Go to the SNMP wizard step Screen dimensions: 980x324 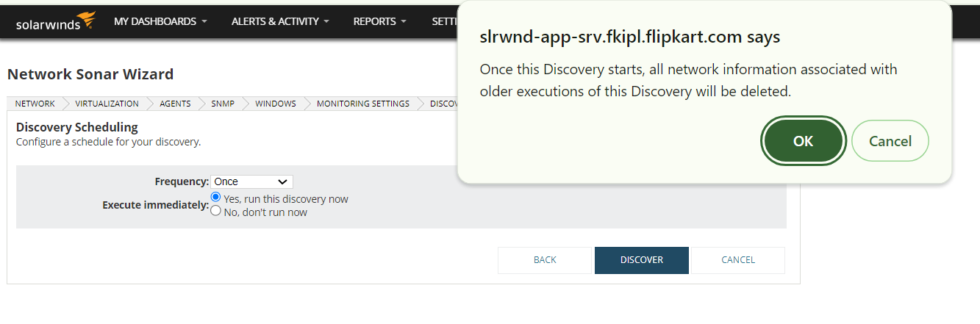pyautogui.click(x=223, y=104)
